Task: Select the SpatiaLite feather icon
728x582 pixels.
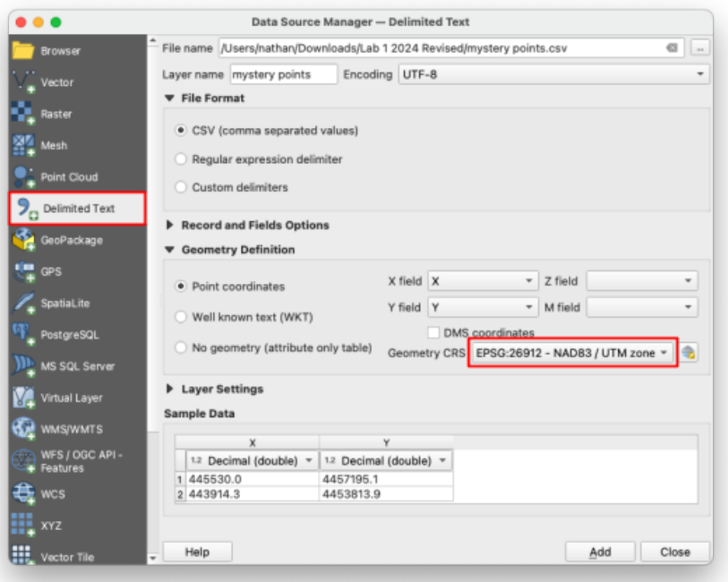Action: (23, 303)
